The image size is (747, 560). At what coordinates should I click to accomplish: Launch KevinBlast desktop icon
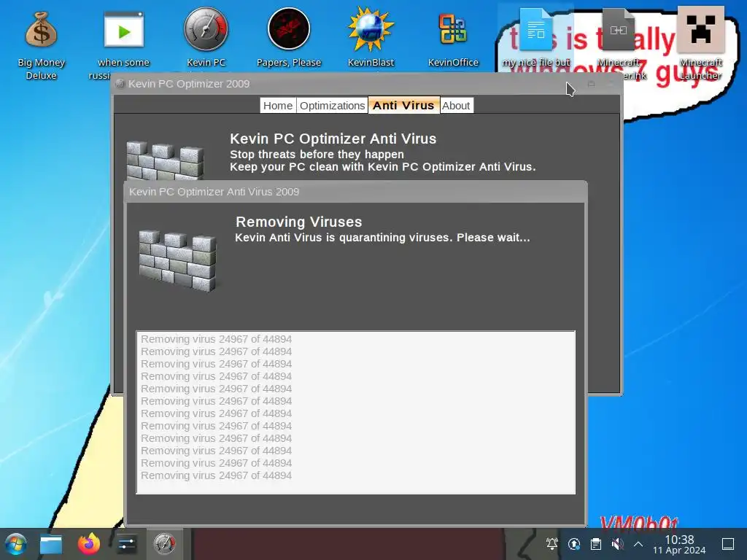pyautogui.click(x=371, y=38)
